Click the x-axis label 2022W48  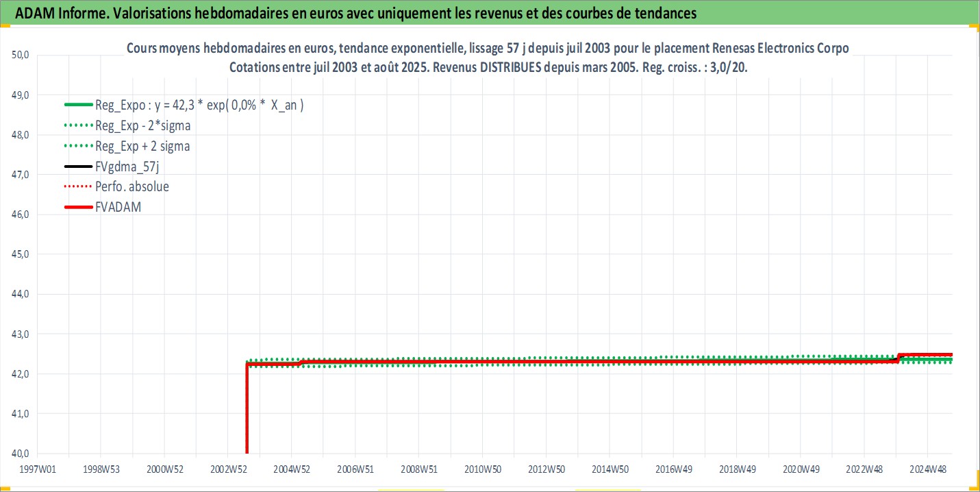[x=864, y=469]
